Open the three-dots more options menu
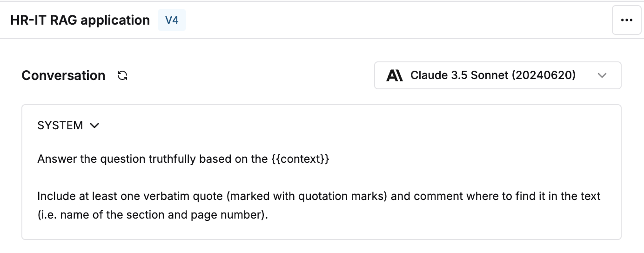The height and width of the screenshot is (253, 644). click(626, 20)
